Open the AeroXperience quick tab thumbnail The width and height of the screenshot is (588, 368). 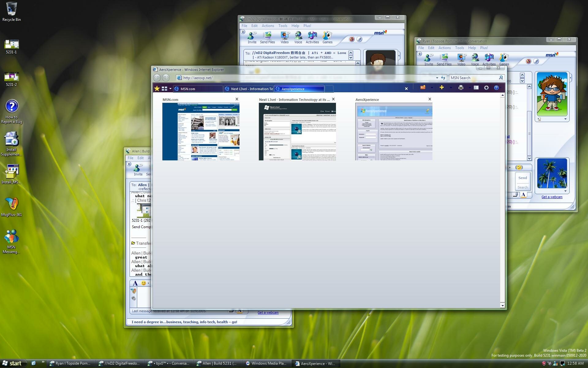tap(394, 132)
